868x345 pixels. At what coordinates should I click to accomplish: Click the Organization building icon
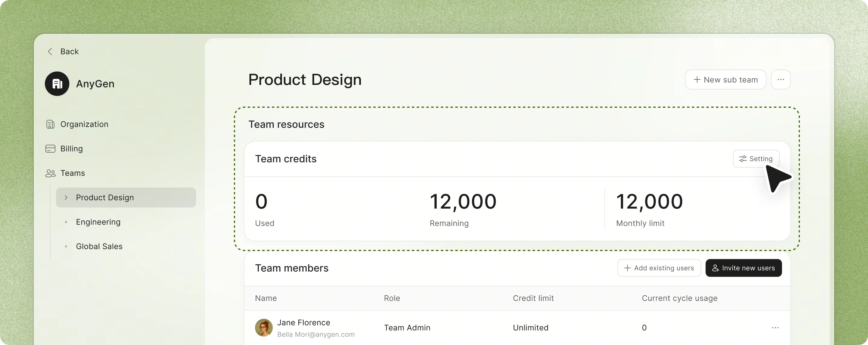tap(50, 124)
